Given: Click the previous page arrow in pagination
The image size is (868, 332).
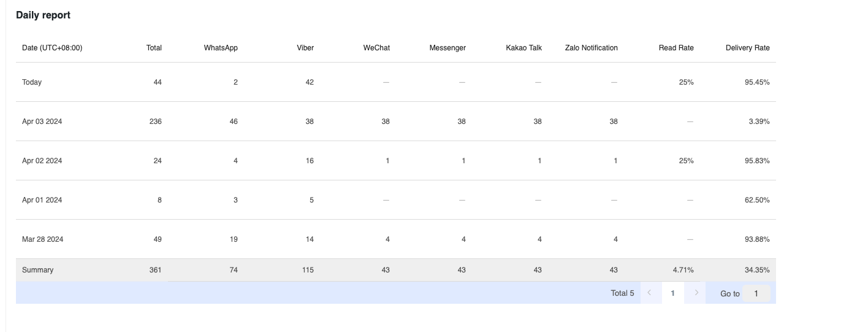Looking at the screenshot, I should pyautogui.click(x=650, y=293).
